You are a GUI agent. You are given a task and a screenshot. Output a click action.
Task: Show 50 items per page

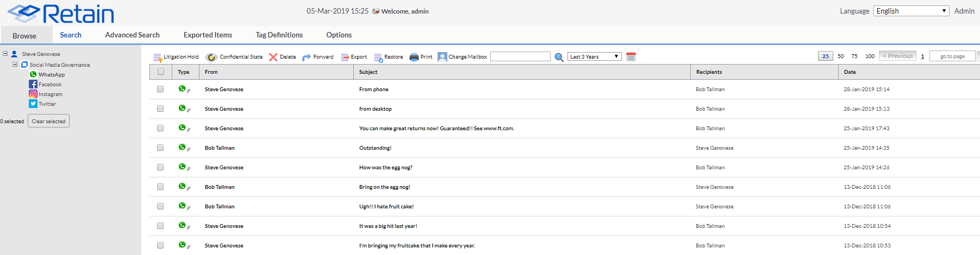841,56
